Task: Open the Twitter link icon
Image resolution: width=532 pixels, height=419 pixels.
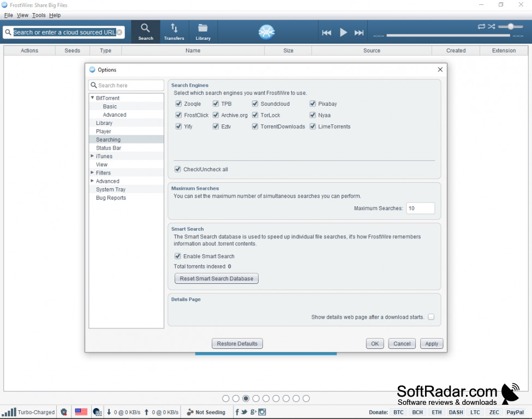Action: click(244, 412)
